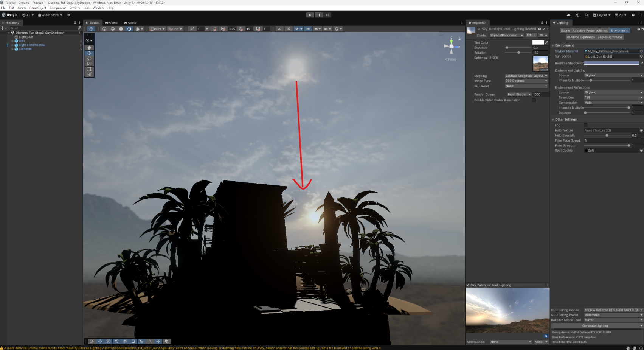Select the Move tool in scene overlay
This screenshot has height=350, width=644.
coord(89,53)
